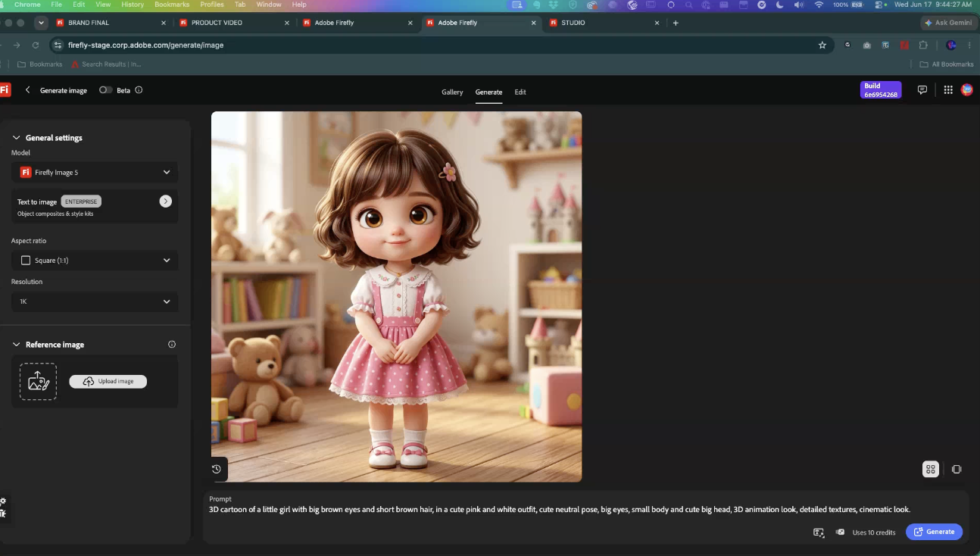This screenshot has height=556, width=980.
Task: Open the Bookmarks folder in bookmarks bar
Action: pyautogui.click(x=40, y=64)
